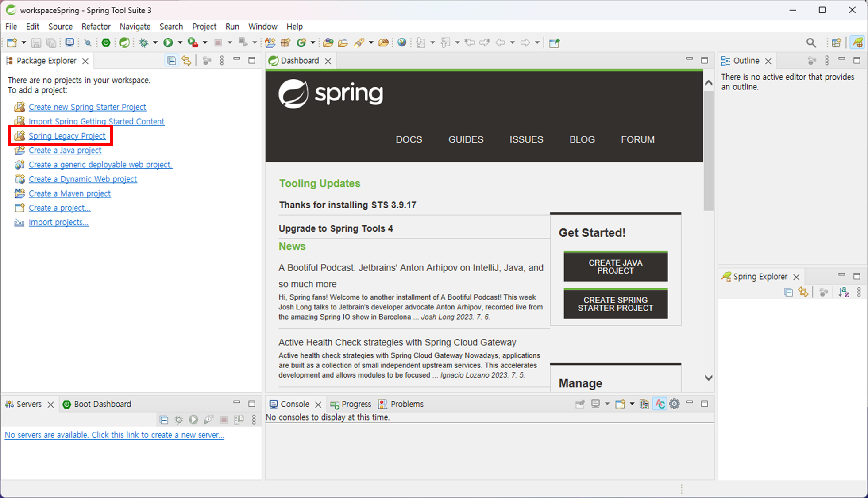Click the Dashboard vertical scrollbar down arrow
The height and width of the screenshot is (498, 868).
pos(708,378)
